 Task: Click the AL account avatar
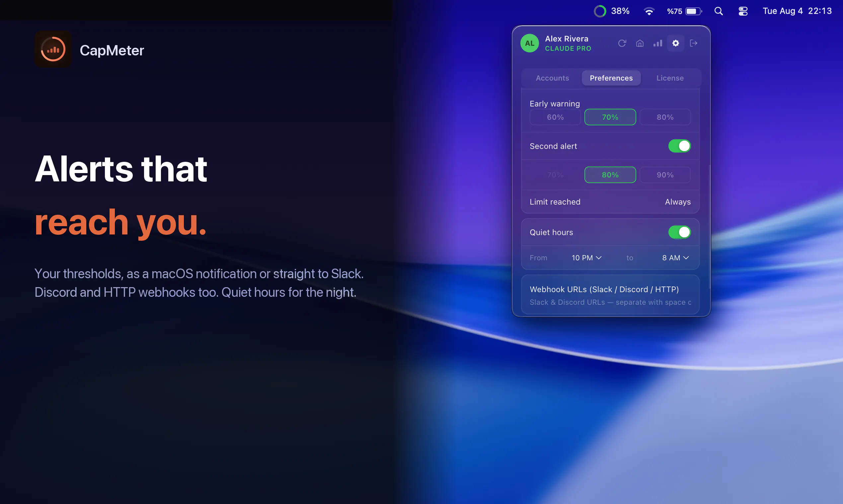[x=530, y=43]
